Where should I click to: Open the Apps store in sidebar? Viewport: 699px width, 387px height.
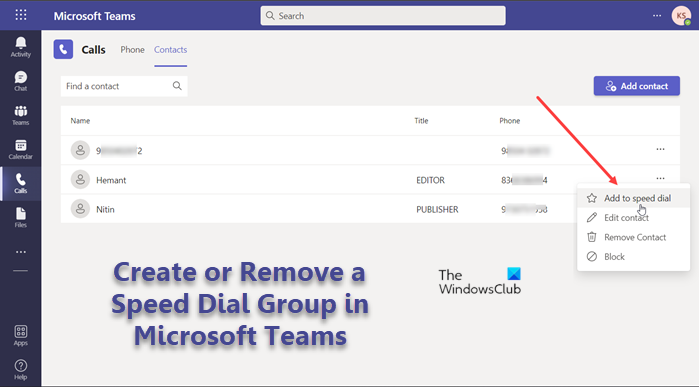tap(21, 336)
